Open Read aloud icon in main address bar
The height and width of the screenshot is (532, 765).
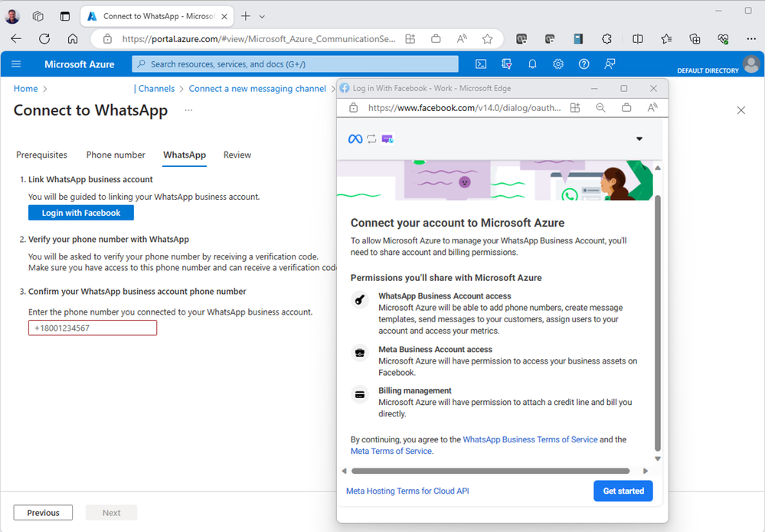tap(462, 39)
